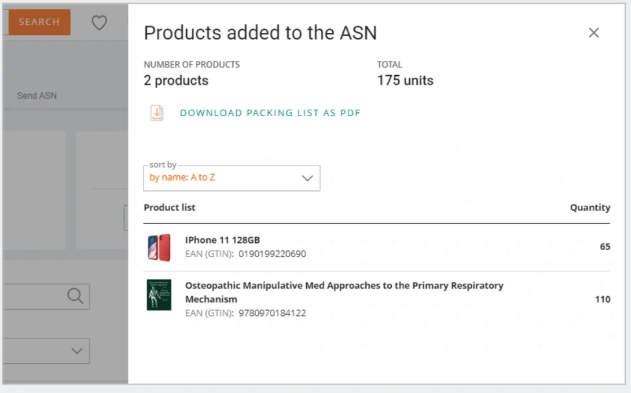Viewport: 631px width, 393px height.
Task: Click the heart favorites icon
Action: point(99,23)
